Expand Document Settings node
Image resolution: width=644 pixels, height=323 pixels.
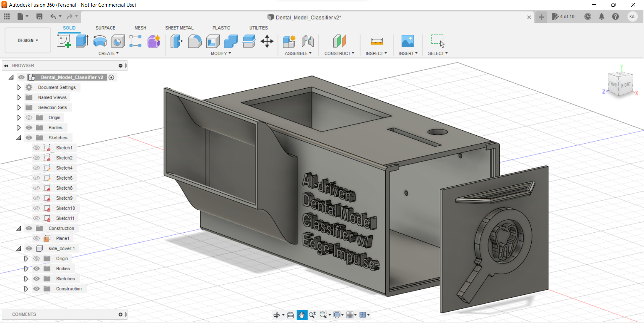(x=18, y=87)
